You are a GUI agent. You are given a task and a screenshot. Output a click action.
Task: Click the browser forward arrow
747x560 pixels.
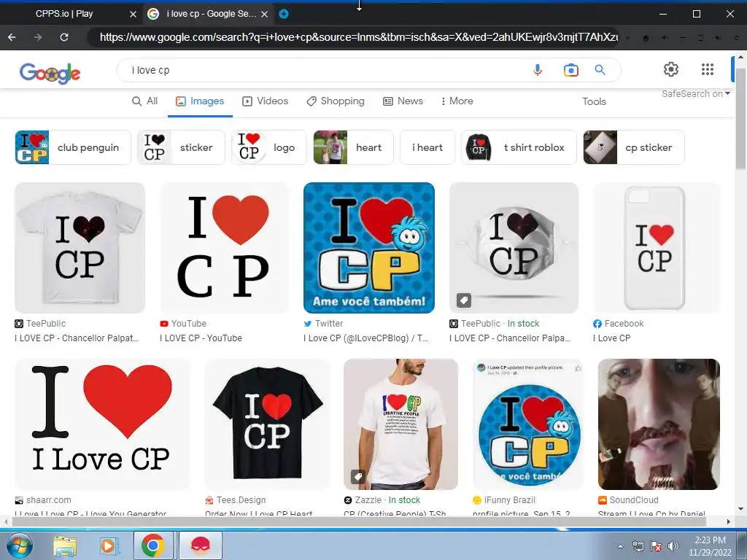click(38, 37)
